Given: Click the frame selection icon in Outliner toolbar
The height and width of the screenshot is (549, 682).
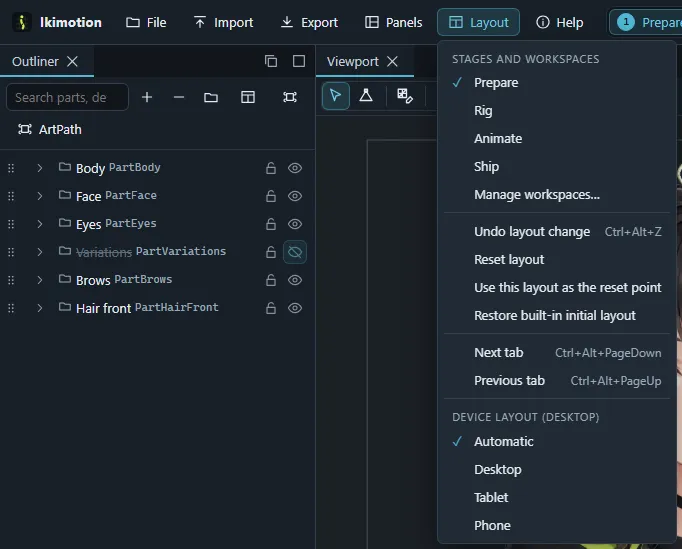Looking at the screenshot, I should pos(290,97).
